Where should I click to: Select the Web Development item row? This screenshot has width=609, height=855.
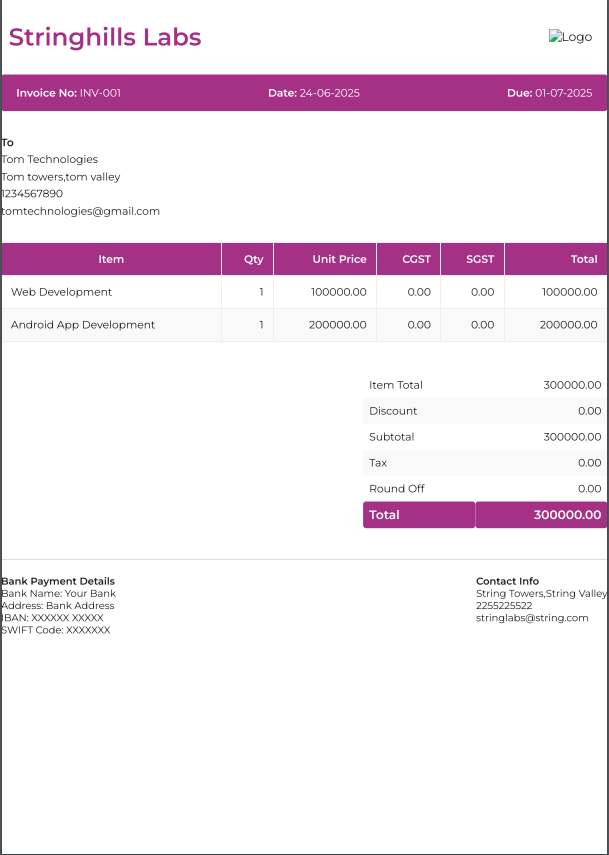click(62, 292)
